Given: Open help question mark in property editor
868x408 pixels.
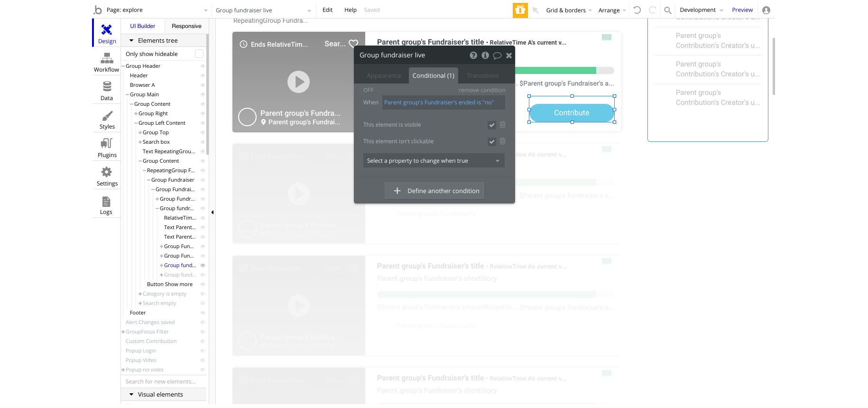Looking at the screenshot, I should point(473,56).
